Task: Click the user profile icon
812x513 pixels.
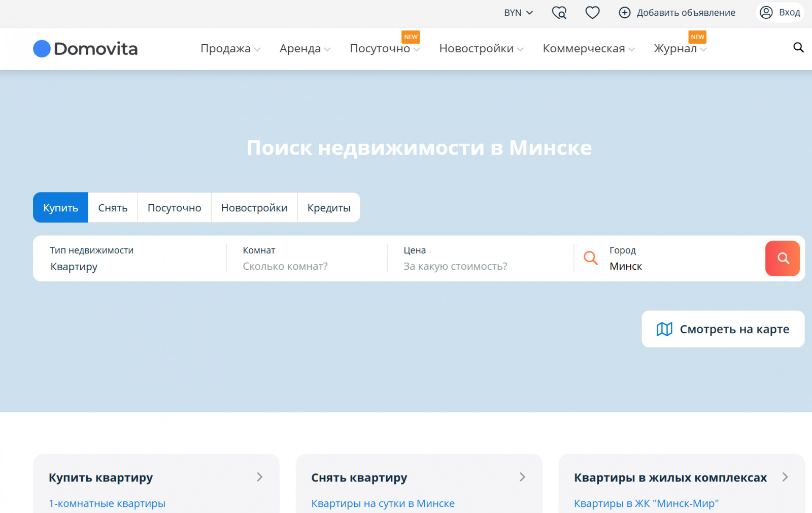Action: (x=766, y=12)
